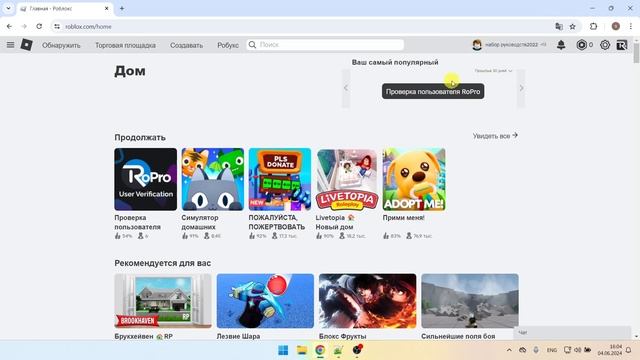Image resolution: width=640 pixels, height=360 pixels.
Task: Open the notifications bell
Action: coord(561,45)
